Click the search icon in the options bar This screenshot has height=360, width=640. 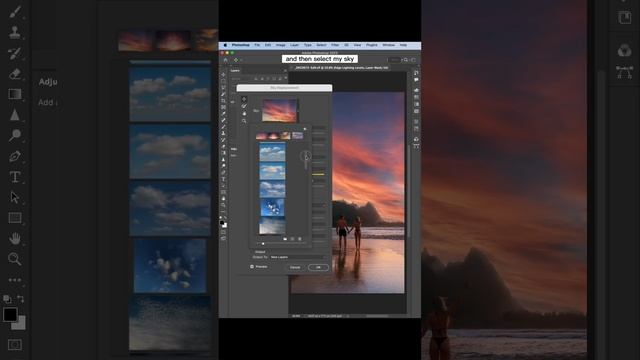tap(406, 60)
